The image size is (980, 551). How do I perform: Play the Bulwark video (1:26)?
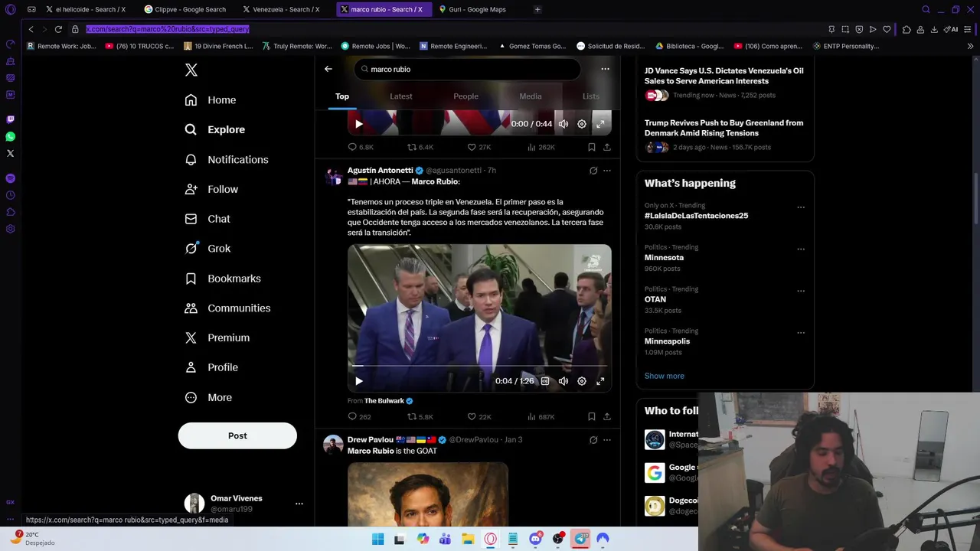(359, 381)
